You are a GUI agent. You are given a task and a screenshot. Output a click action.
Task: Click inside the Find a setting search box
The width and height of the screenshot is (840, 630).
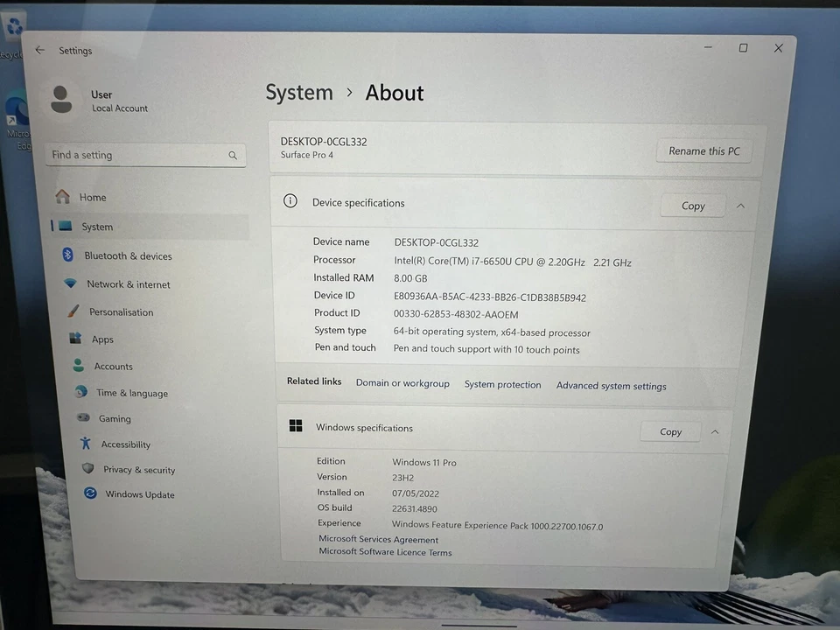(131, 155)
